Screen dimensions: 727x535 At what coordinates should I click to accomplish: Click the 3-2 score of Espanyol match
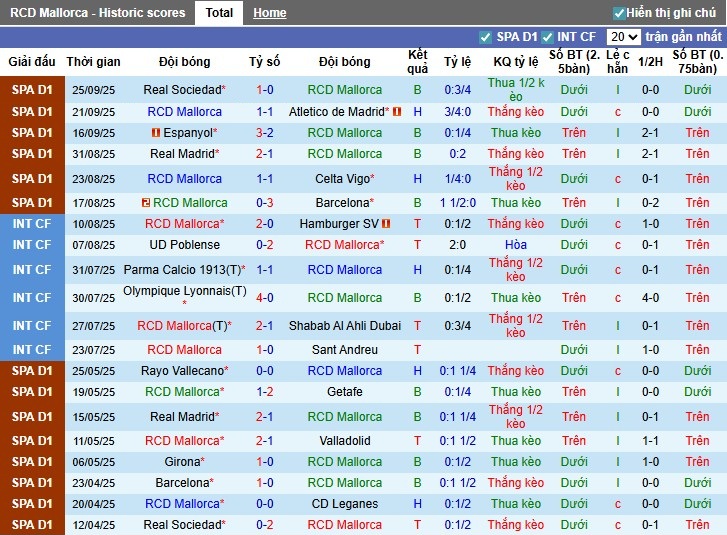tap(265, 133)
